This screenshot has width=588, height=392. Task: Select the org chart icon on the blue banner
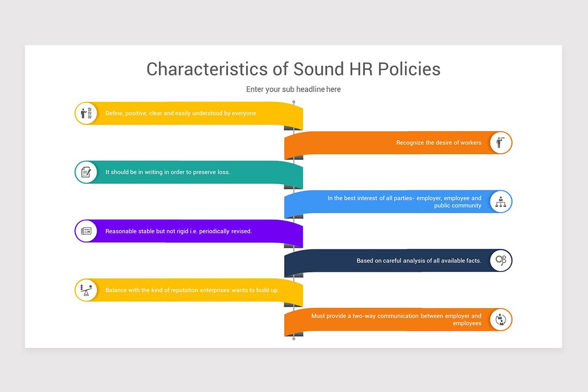(x=501, y=201)
